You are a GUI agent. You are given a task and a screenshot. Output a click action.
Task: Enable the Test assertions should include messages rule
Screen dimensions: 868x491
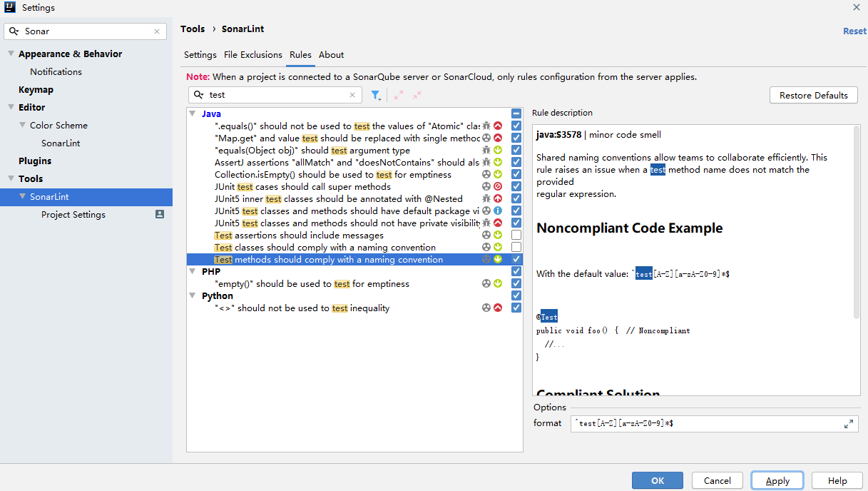516,235
